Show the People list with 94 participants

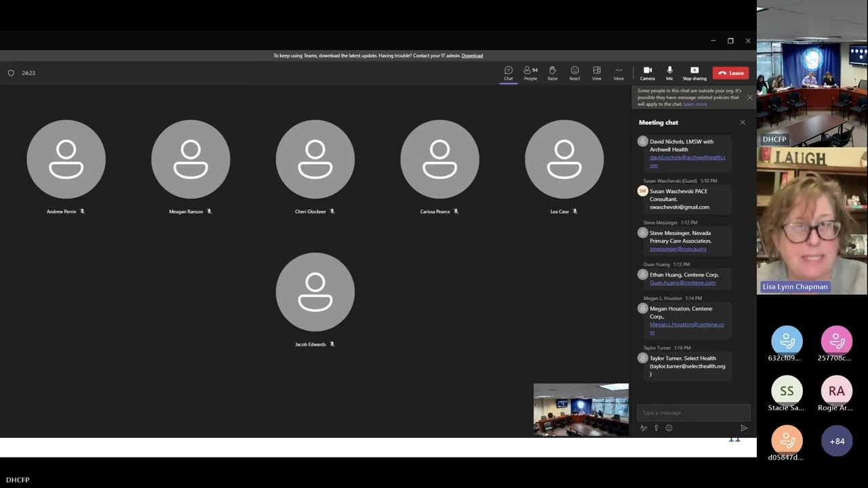point(530,73)
